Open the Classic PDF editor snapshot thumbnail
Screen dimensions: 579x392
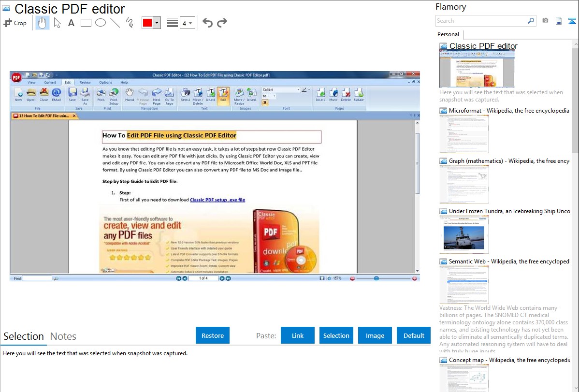477,69
